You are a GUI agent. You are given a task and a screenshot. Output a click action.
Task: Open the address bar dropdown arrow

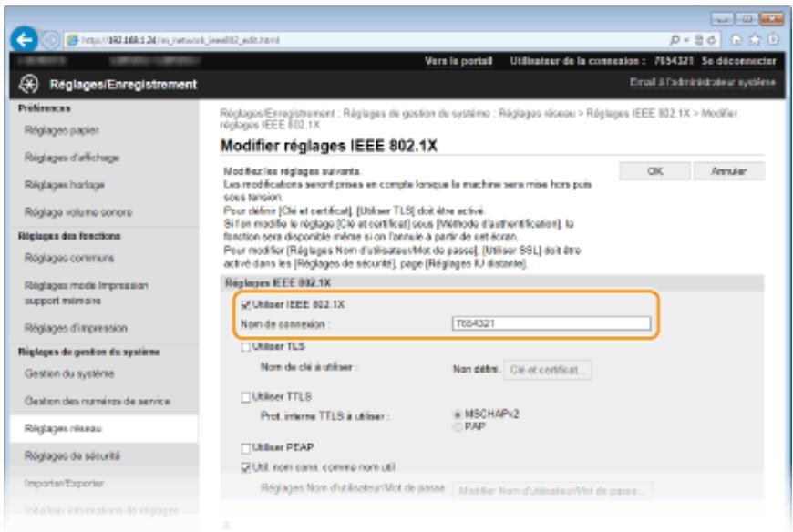coord(686,40)
